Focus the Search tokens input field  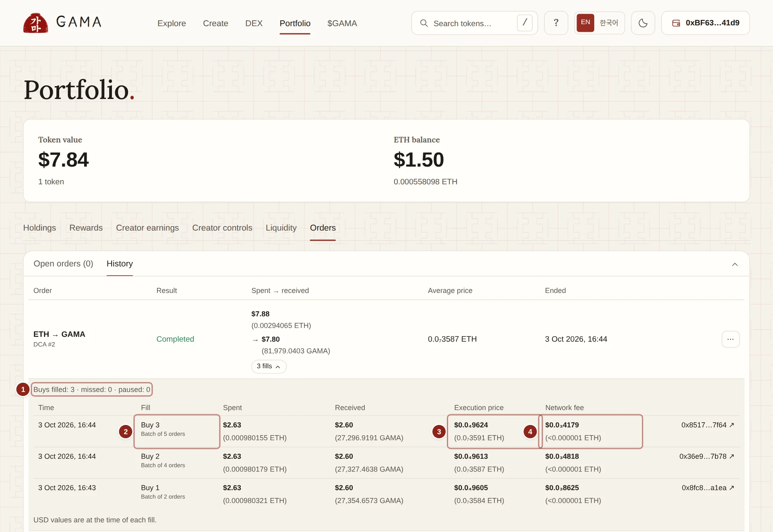coord(474,23)
